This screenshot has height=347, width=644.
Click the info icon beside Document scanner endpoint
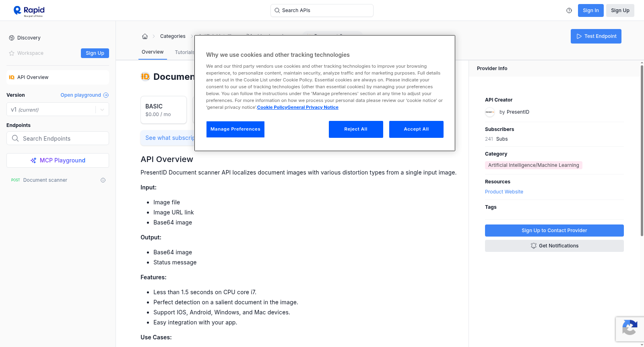[x=103, y=180]
